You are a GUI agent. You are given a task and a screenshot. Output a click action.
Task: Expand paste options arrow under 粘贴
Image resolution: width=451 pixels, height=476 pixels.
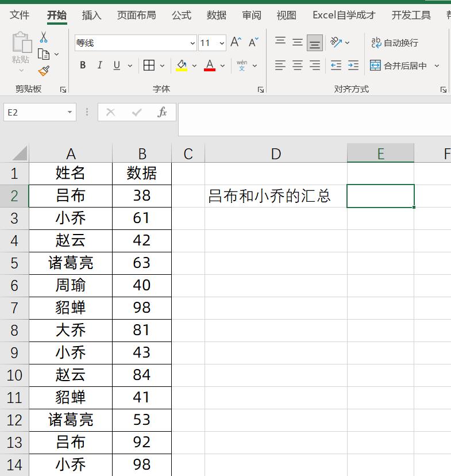(x=21, y=71)
